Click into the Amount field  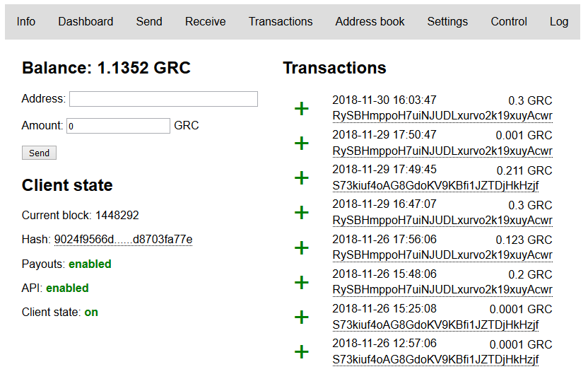(119, 126)
